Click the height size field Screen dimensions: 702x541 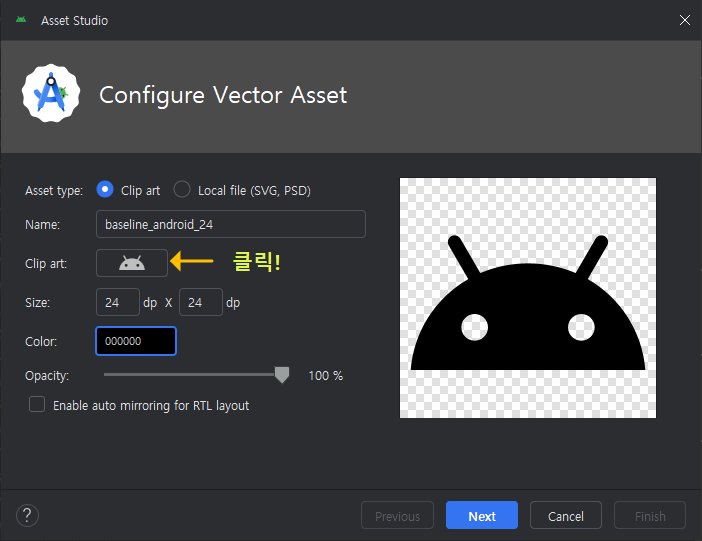201,302
